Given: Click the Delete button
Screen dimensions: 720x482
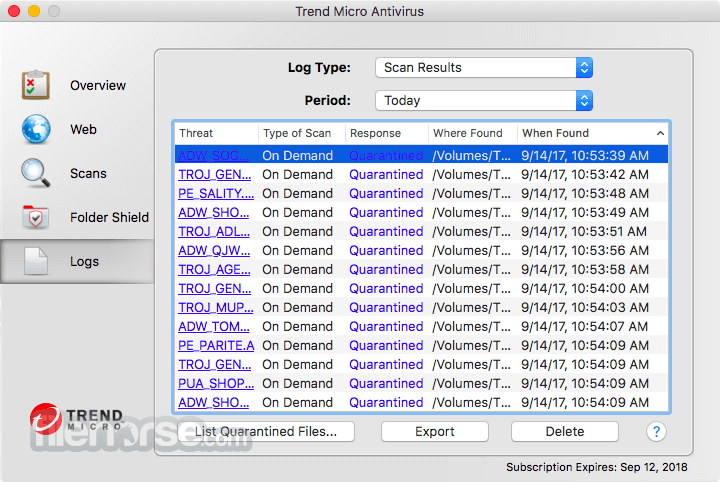Looking at the screenshot, I should click(565, 432).
